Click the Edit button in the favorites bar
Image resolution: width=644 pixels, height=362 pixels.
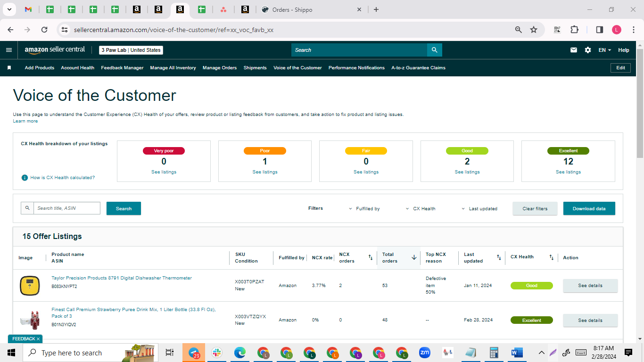pyautogui.click(x=620, y=68)
